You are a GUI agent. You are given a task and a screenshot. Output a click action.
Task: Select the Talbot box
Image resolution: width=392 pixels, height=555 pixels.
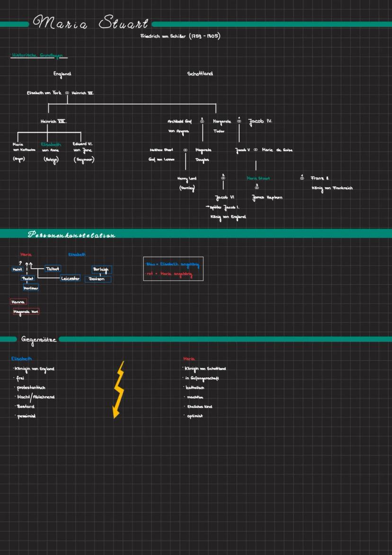pos(53,269)
